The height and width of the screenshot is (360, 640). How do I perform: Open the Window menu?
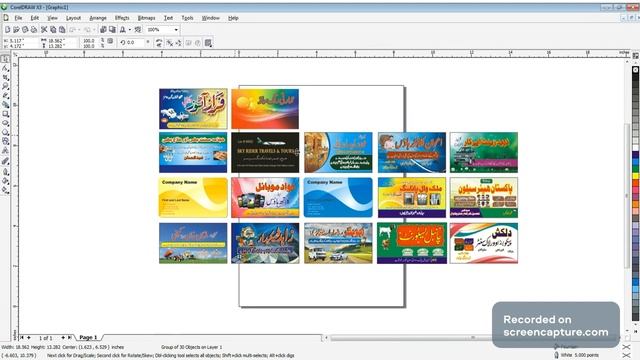click(x=211, y=18)
